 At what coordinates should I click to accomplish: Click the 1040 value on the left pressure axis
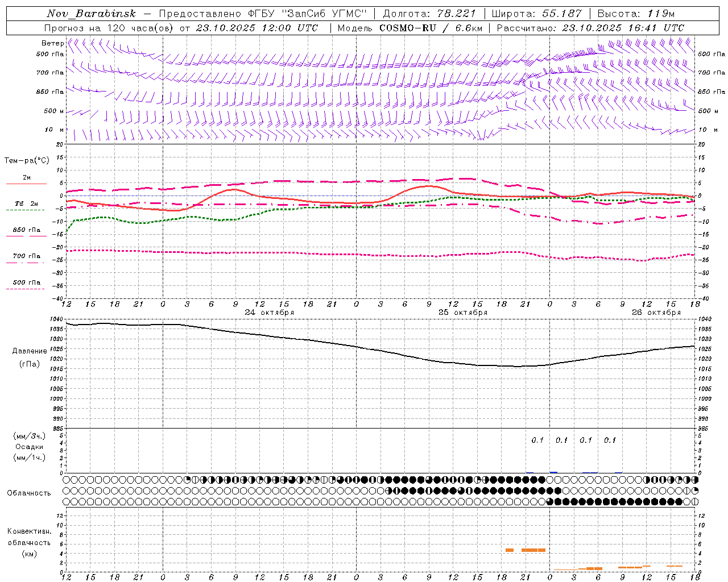point(56,319)
